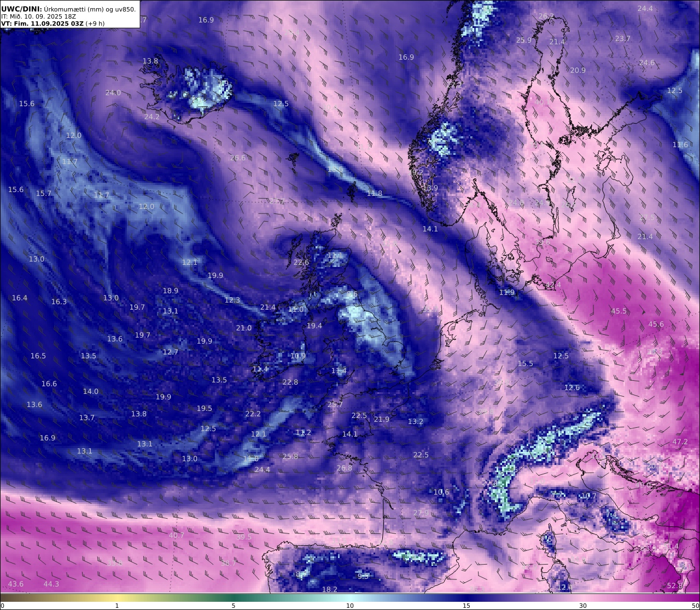Screen dimensions: 700x610
Task: Click the 23.7 value label
Action: (x=623, y=39)
